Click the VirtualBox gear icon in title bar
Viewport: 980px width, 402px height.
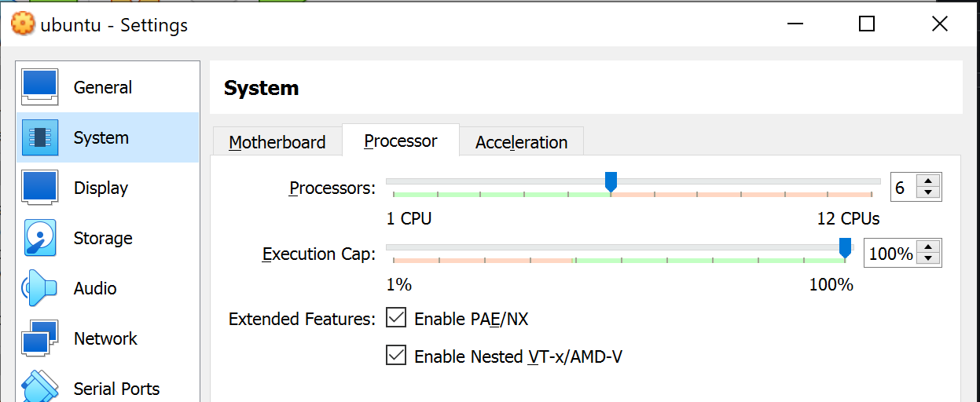coord(23,24)
